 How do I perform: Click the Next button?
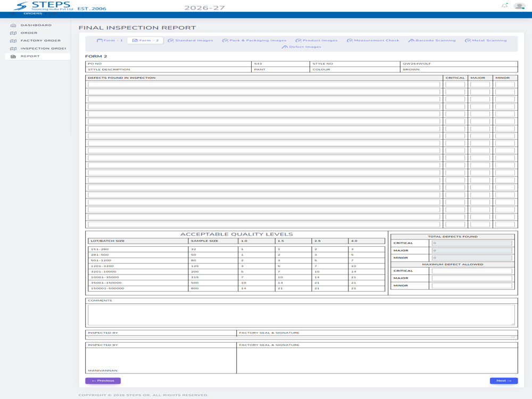503,381
